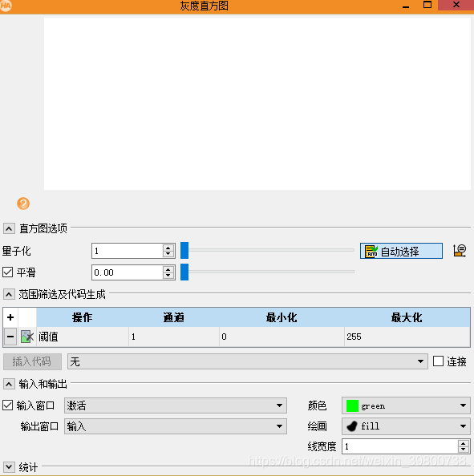Image resolution: width=474 pixels, height=476 pixels.
Task: Click the 最大化 column header
Action: coord(407,317)
